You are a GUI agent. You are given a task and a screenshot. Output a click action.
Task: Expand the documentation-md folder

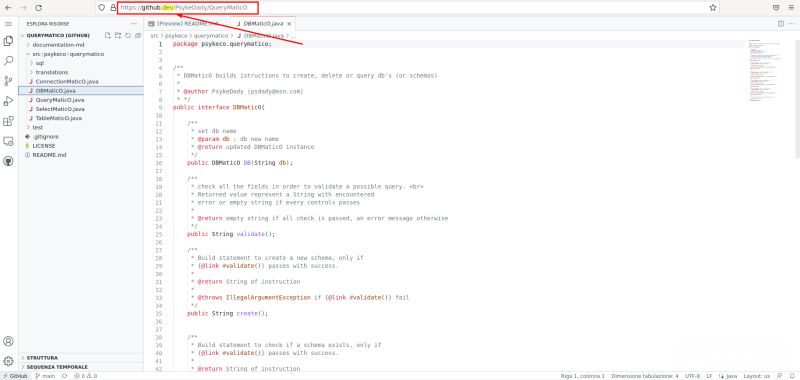click(x=58, y=45)
